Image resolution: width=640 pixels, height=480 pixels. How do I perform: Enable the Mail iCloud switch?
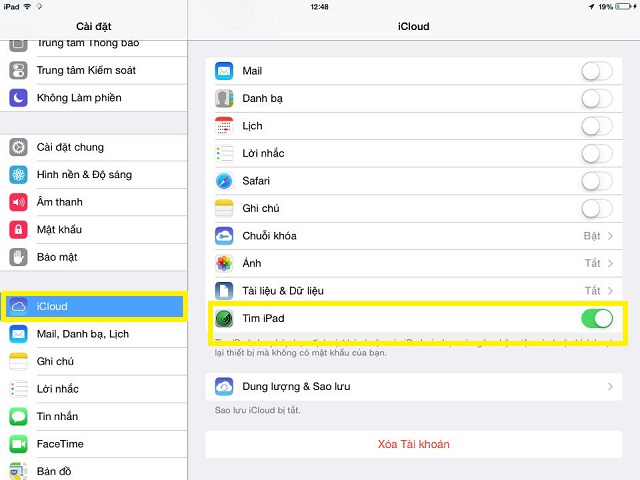tap(597, 71)
